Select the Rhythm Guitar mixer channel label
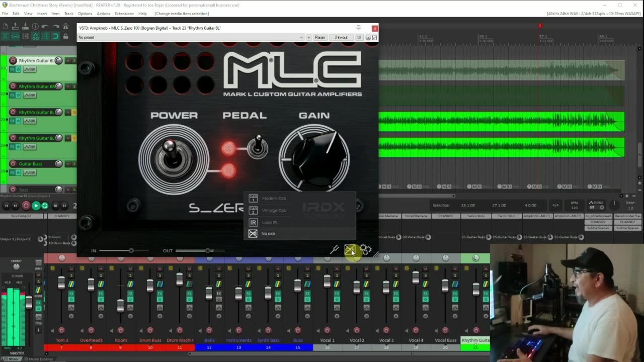This screenshot has width=644, height=362. click(475, 340)
